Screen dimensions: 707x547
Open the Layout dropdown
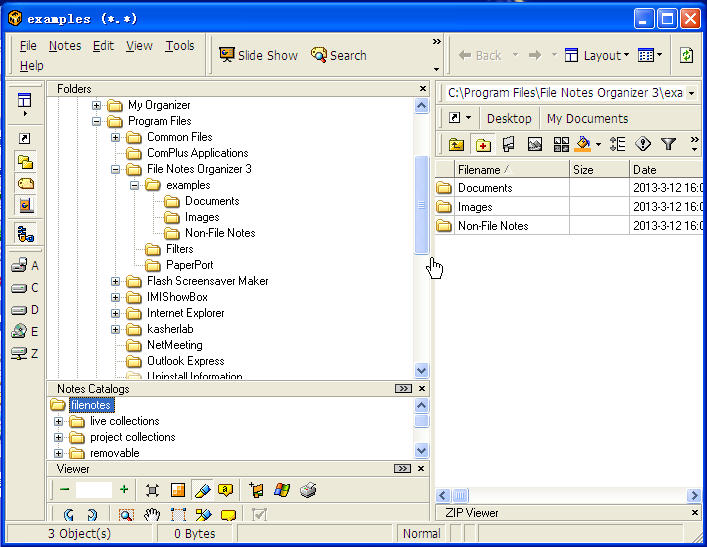click(596, 56)
